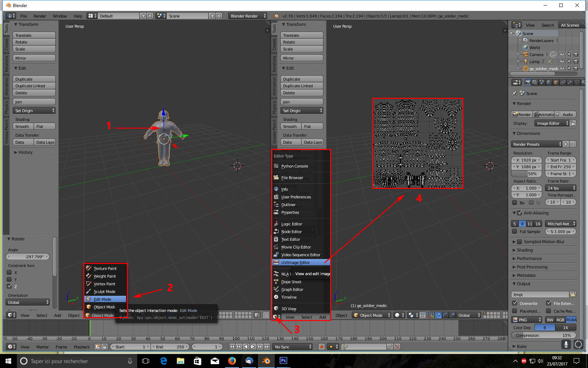Open the Constraints chain-link properties tab

tap(563, 82)
